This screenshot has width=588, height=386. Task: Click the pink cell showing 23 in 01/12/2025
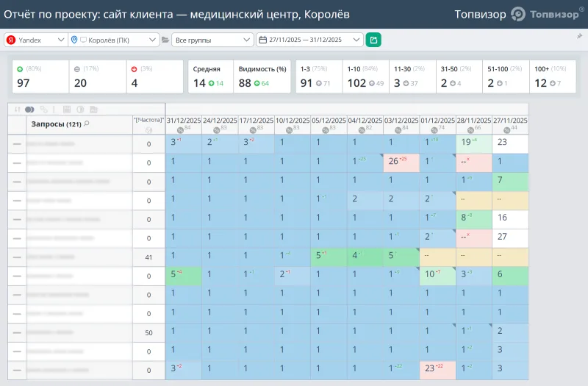(x=437, y=370)
